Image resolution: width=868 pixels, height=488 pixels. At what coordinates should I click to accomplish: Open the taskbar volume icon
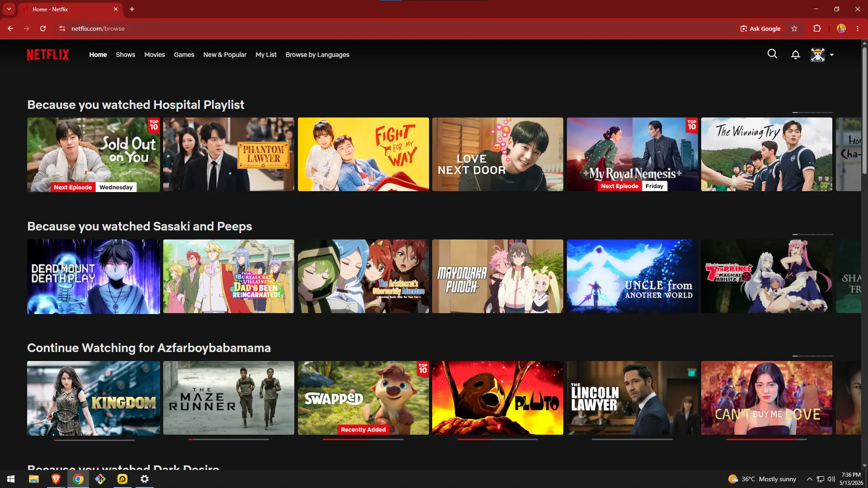click(x=831, y=479)
